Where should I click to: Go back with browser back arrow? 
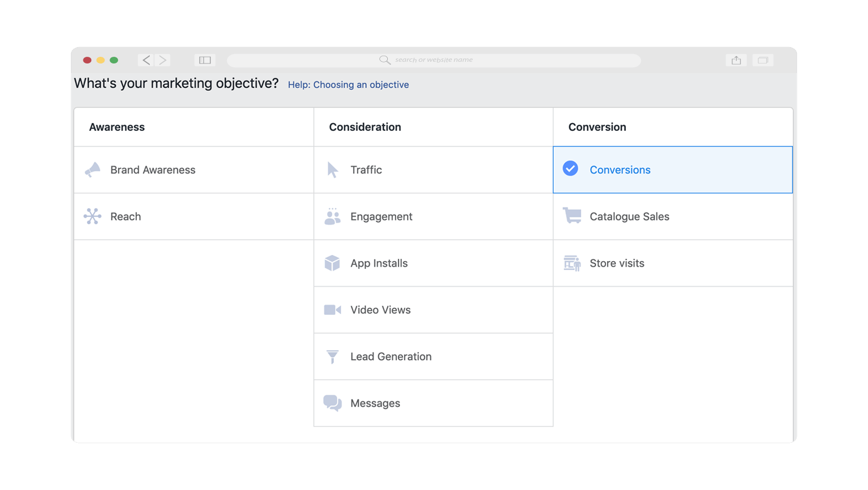[146, 60]
